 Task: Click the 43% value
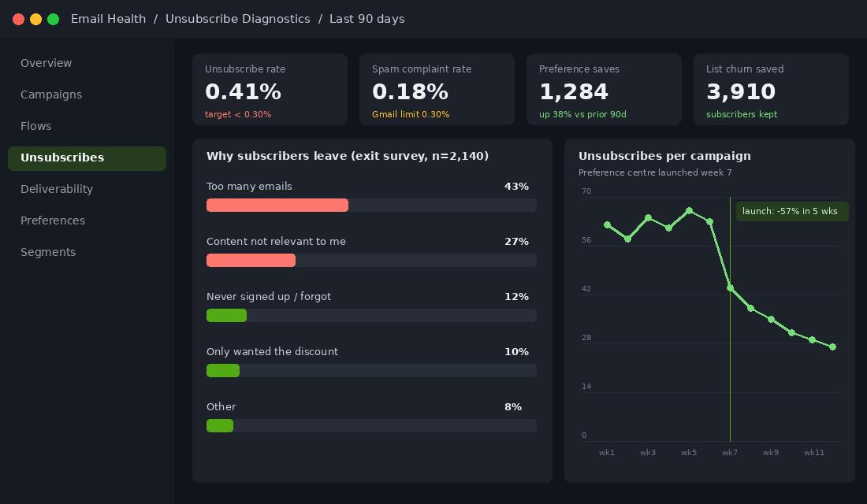(516, 186)
